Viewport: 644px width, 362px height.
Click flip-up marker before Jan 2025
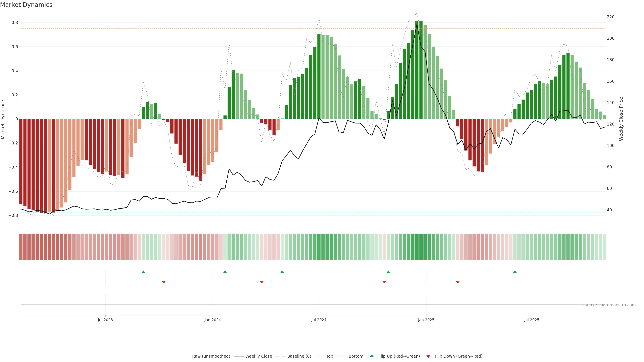(x=388, y=272)
